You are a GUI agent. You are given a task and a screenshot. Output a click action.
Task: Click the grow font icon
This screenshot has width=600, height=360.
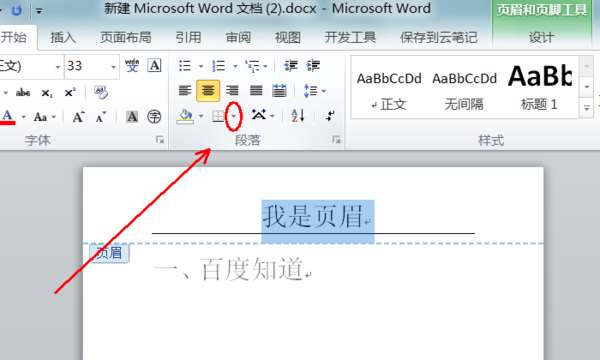(78, 117)
